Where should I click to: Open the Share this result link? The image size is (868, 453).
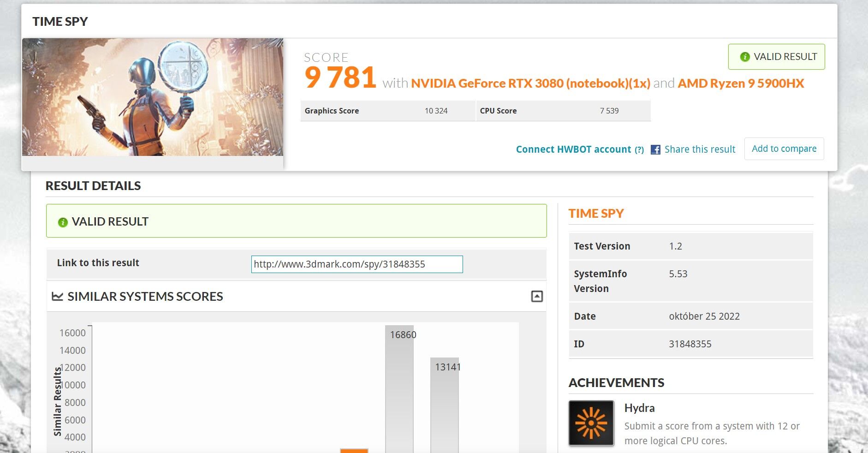pos(700,149)
